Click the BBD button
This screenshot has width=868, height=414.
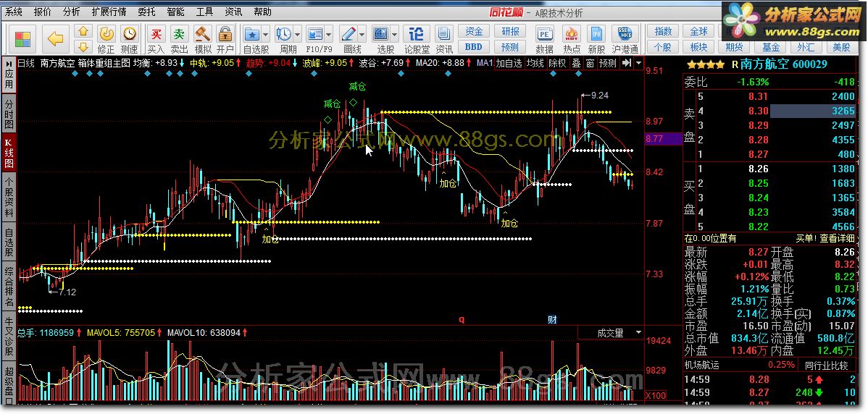coord(474,47)
